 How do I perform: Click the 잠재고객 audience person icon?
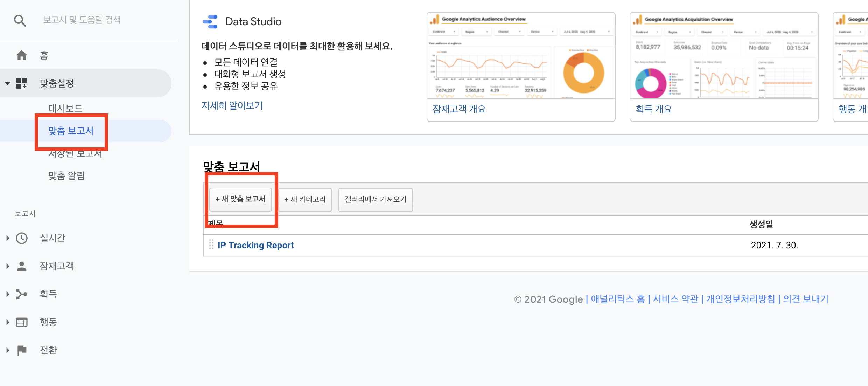coord(22,266)
